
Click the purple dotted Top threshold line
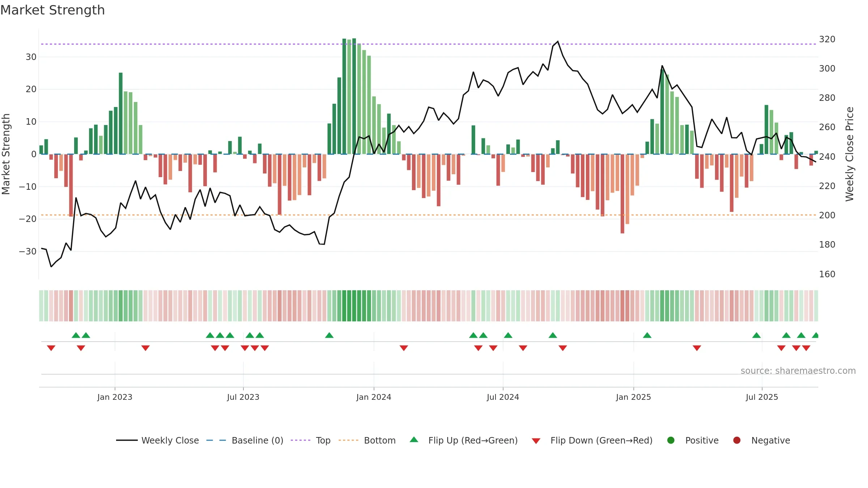(429, 44)
